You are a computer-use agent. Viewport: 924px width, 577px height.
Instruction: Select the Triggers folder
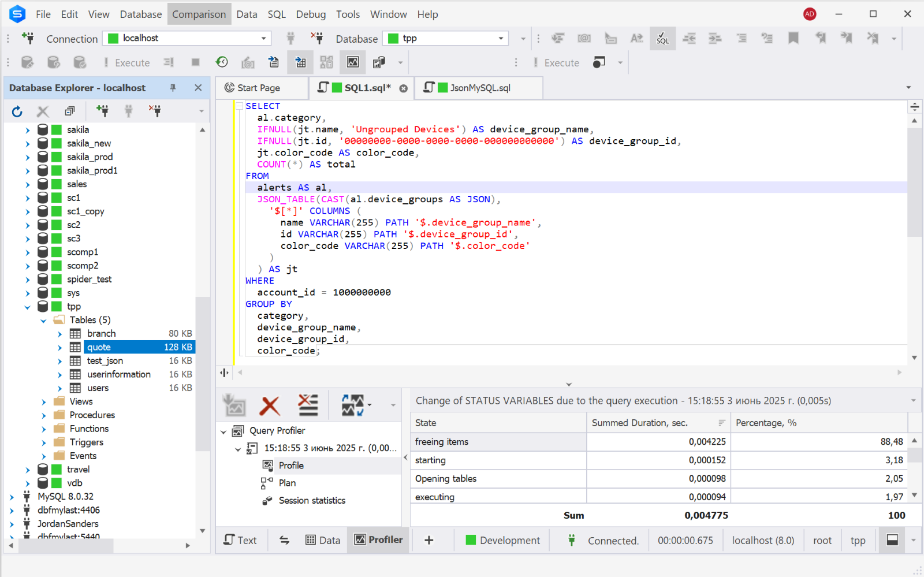[x=87, y=442]
